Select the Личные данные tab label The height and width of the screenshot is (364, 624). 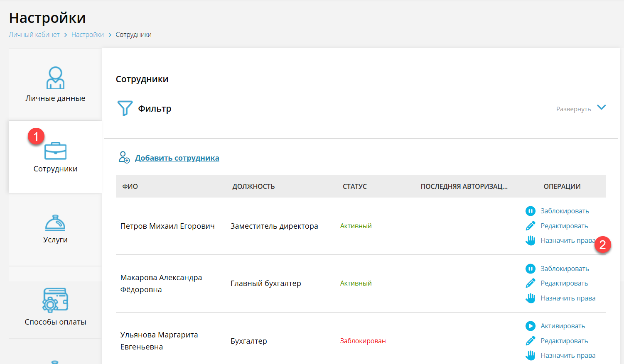click(x=55, y=98)
